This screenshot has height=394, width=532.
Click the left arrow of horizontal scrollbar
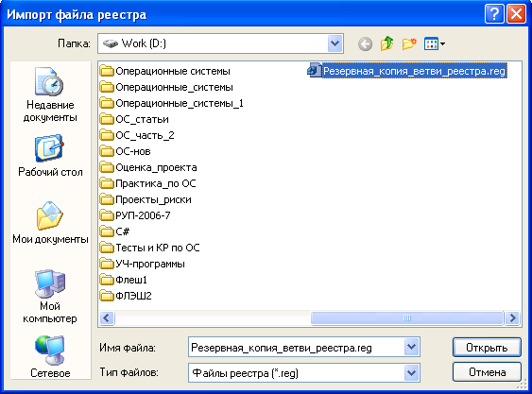[107, 318]
